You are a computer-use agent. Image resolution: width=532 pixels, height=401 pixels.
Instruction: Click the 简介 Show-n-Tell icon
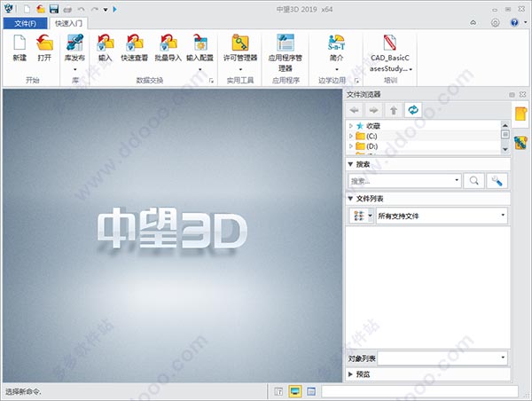[x=336, y=43]
